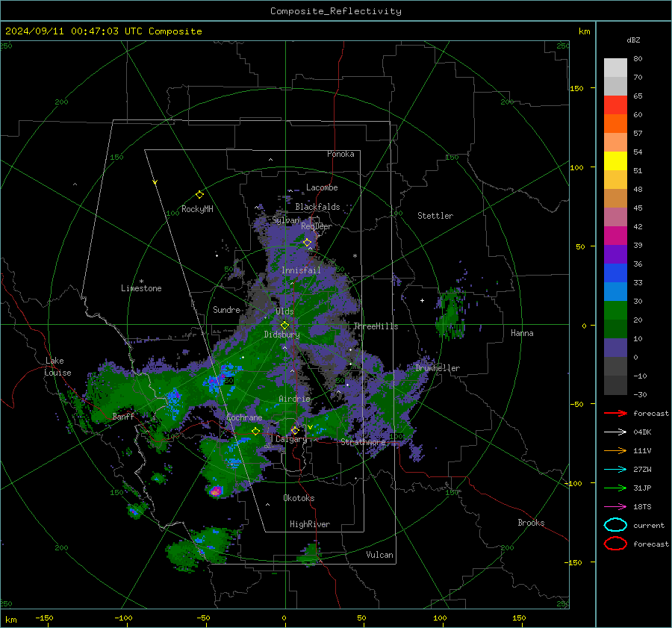The width and height of the screenshot is (672, 628).
Task: Click the orange 111V arrow icon
Action: [615, 450]
